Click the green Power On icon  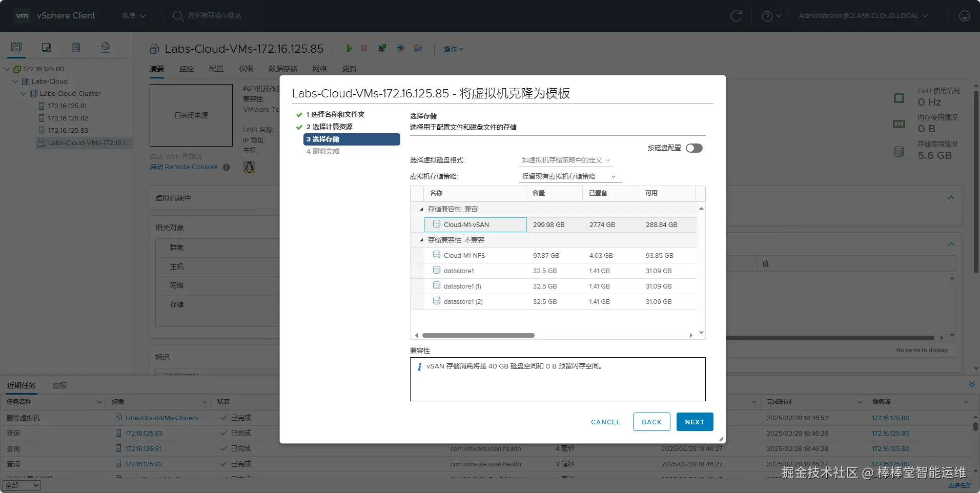(x=349, y=48)
